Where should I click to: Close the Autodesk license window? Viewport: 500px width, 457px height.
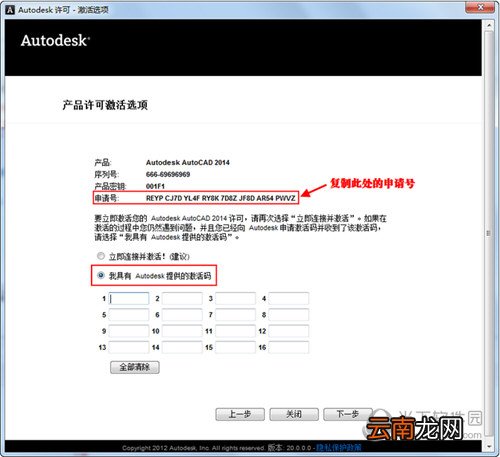click(480, 7)
